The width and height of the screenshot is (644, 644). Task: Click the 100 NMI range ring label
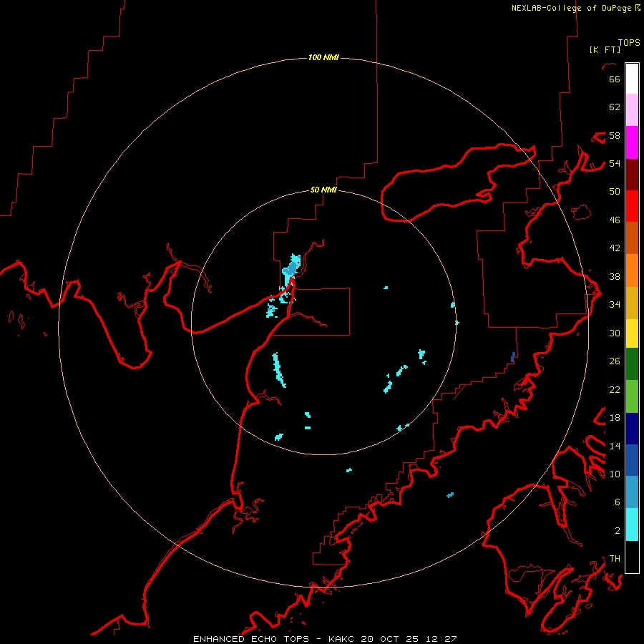click(x=323, y=57)
